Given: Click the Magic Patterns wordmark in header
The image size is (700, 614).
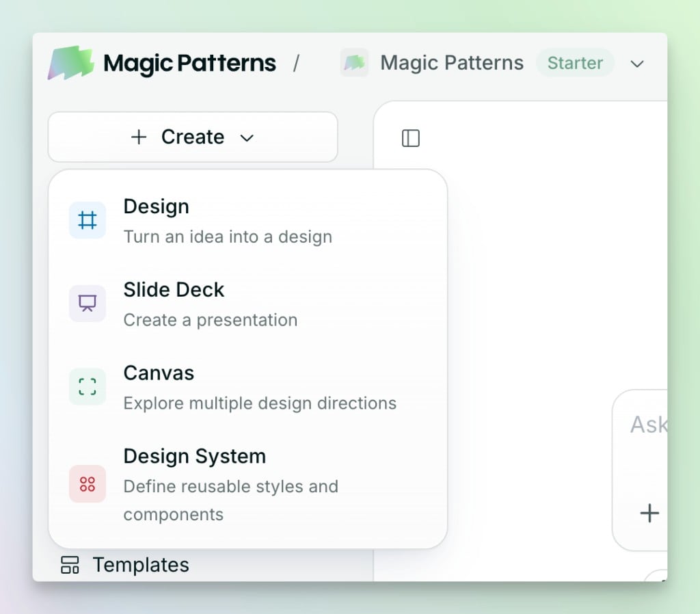Looking at the screenshot, I should click(x=190, y=63).
